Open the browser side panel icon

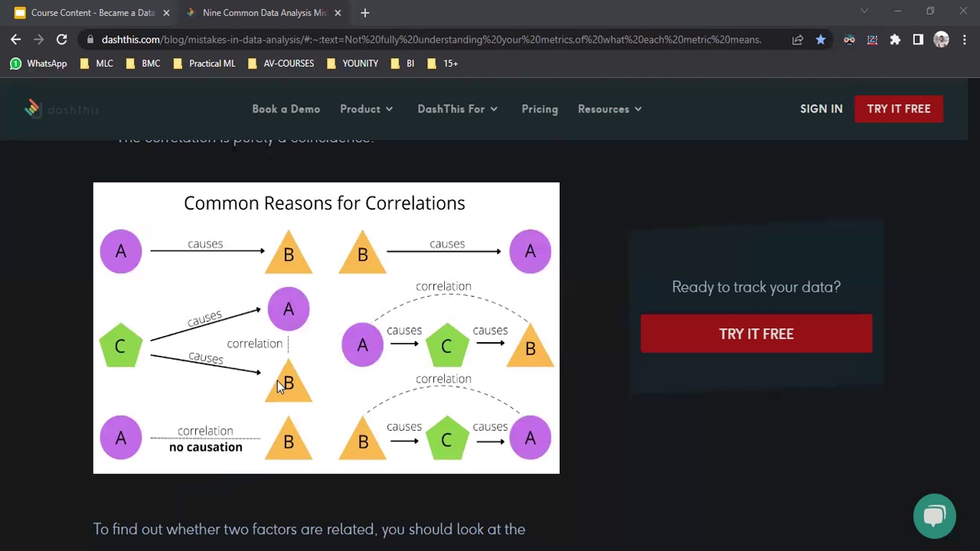click(x=918, y=40)
